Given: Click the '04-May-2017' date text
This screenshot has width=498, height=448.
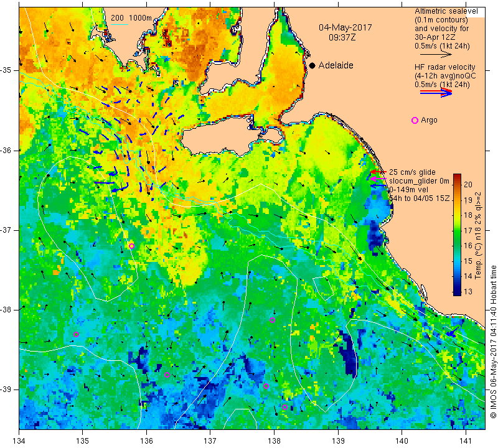Looking at the screenshot, I should click(345, 27).
